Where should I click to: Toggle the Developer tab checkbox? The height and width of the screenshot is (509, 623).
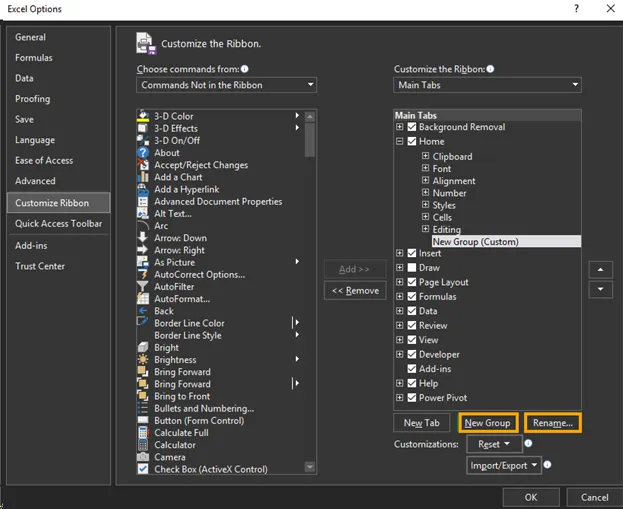(412, 354)
